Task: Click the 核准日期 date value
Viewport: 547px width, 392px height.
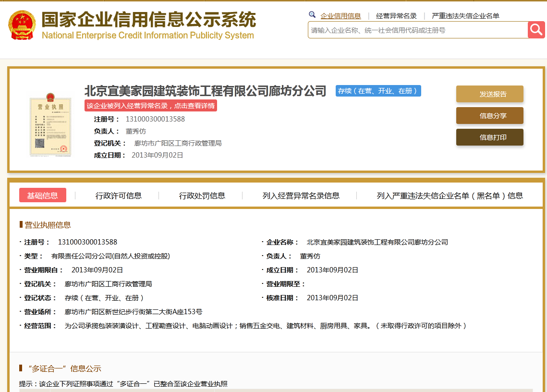Action: tap(332, 298)
